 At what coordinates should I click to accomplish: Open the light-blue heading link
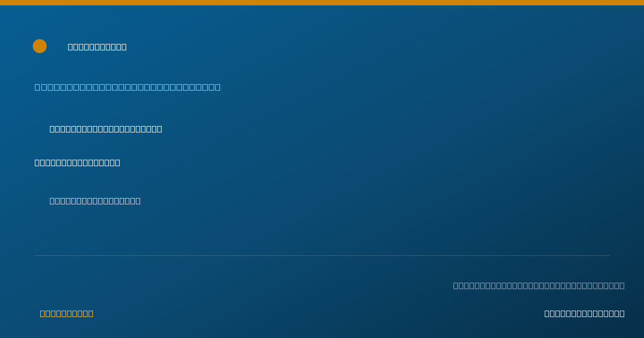(128, 87)
